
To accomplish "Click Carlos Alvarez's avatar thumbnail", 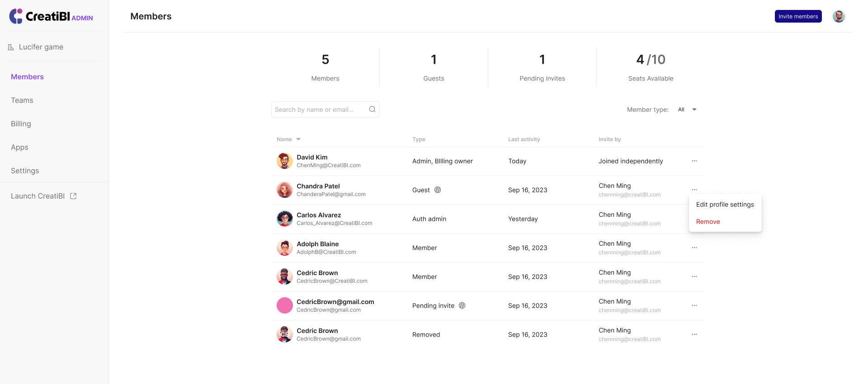I will [x=284, y=219].
